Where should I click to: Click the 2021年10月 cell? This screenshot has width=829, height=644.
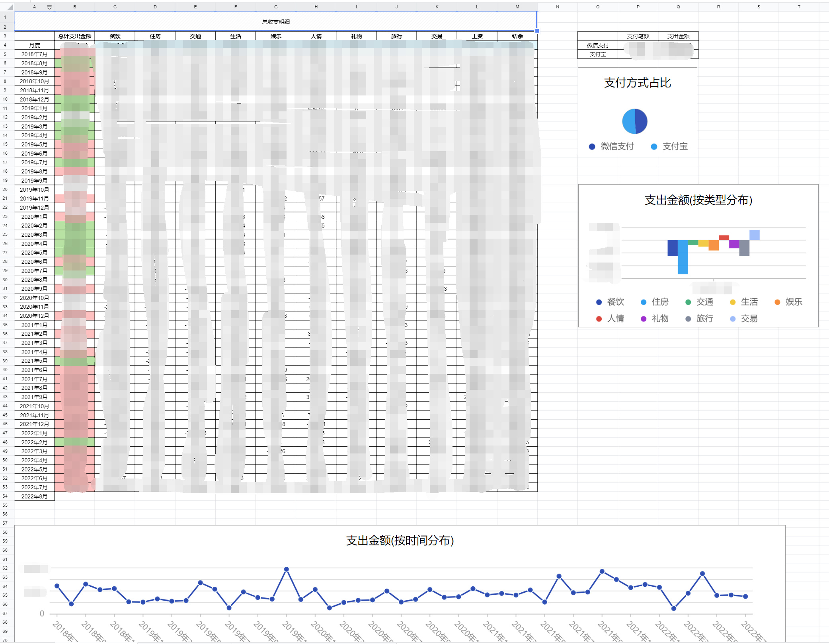point(35,406)
